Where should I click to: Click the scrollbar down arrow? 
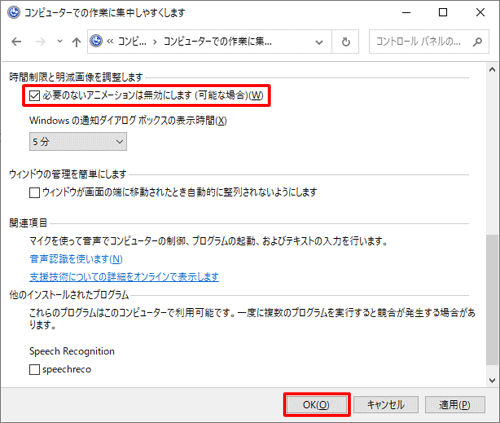[x=492, y=380]
